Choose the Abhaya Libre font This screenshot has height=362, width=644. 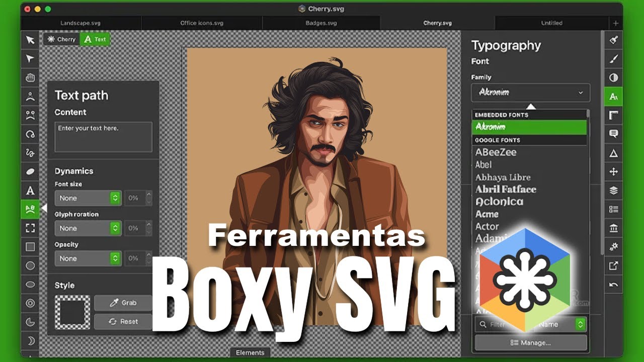503,177
